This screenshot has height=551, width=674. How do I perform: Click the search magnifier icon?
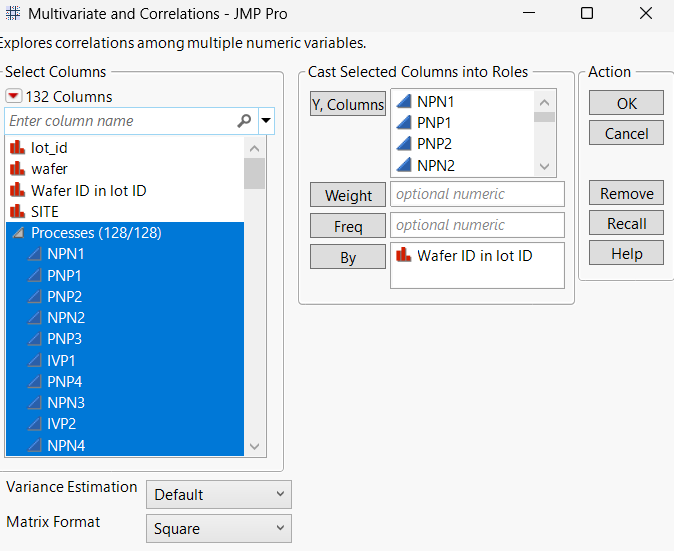click(x=244, y=121)
